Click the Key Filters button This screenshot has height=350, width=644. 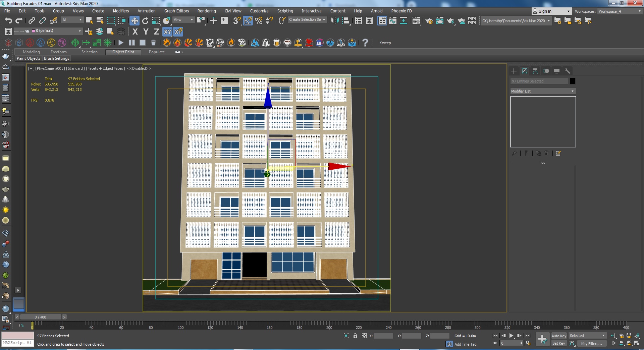pyautogui.click(x=591, y=344)
